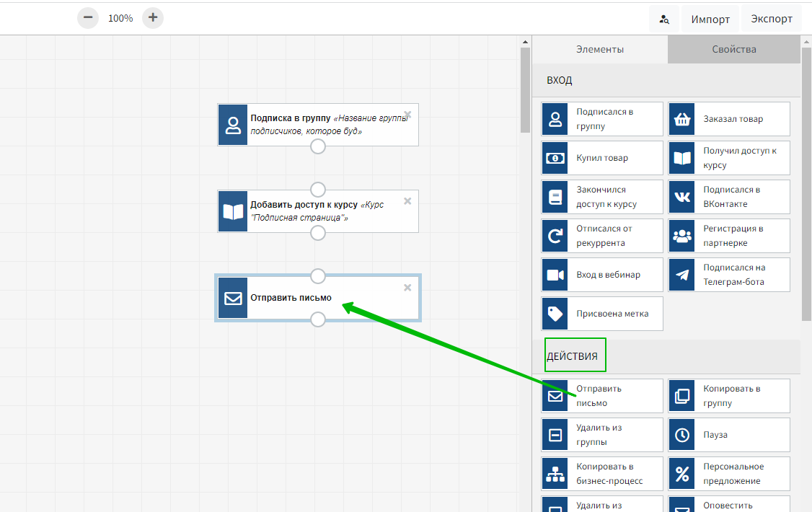Remove the 'Отправить письмо' node with X
The image size is (812, 512).
coord(407,288)
